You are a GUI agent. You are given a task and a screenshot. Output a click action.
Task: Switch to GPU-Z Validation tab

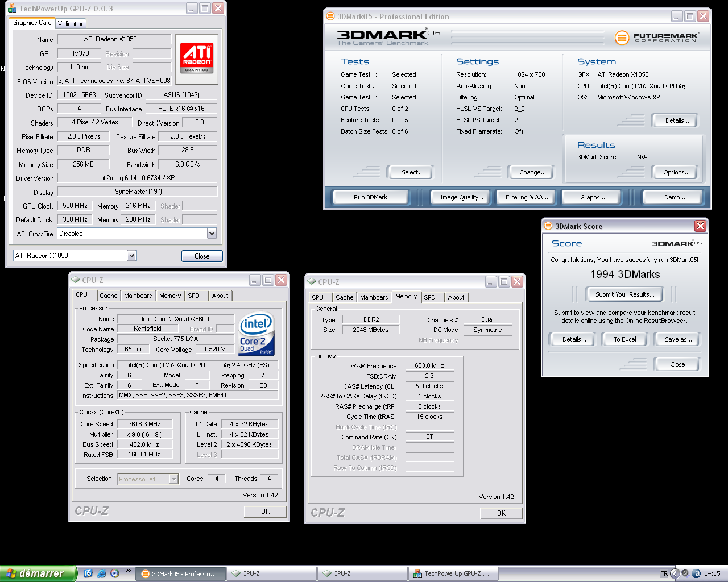[71, 24]
